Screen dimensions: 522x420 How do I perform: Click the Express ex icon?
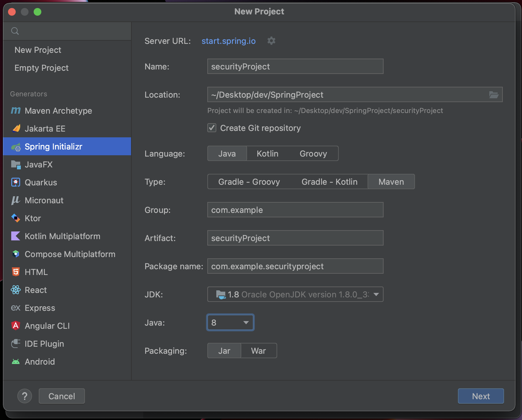(16, 308)
